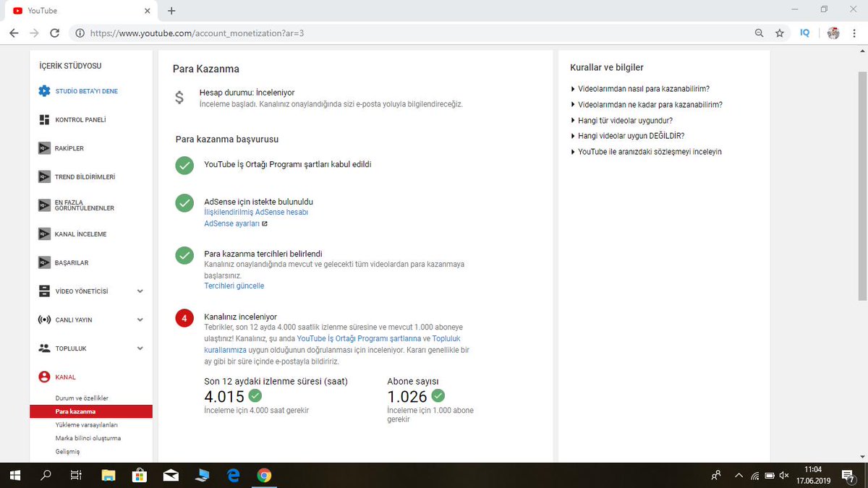Open Studio Beta'yı Dene gear icon
868x488 pixels.
[44, 91]
